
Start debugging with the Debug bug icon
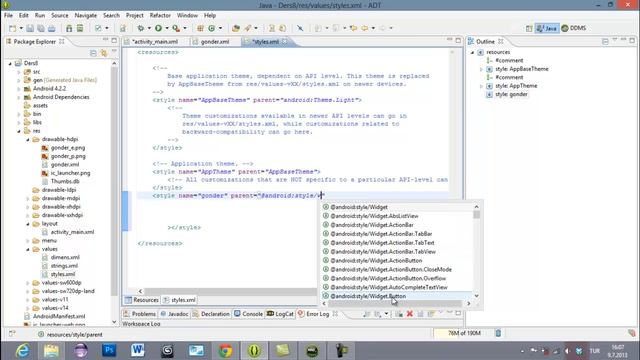click(x=141, y=28)
